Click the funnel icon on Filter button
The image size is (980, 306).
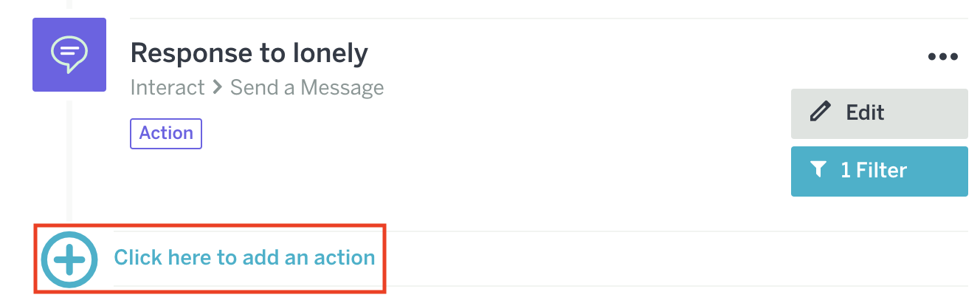[x=818, y=171]
